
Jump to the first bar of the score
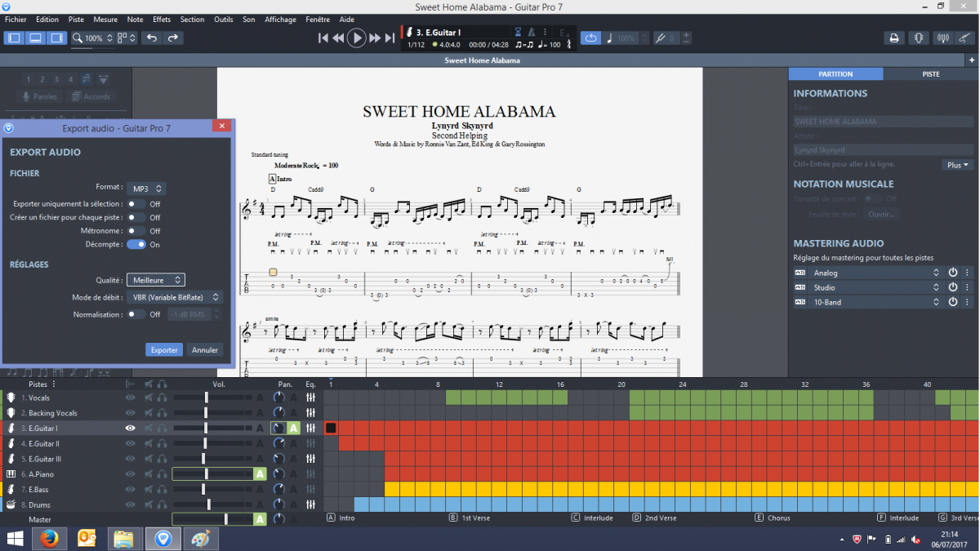coord(323,38)
